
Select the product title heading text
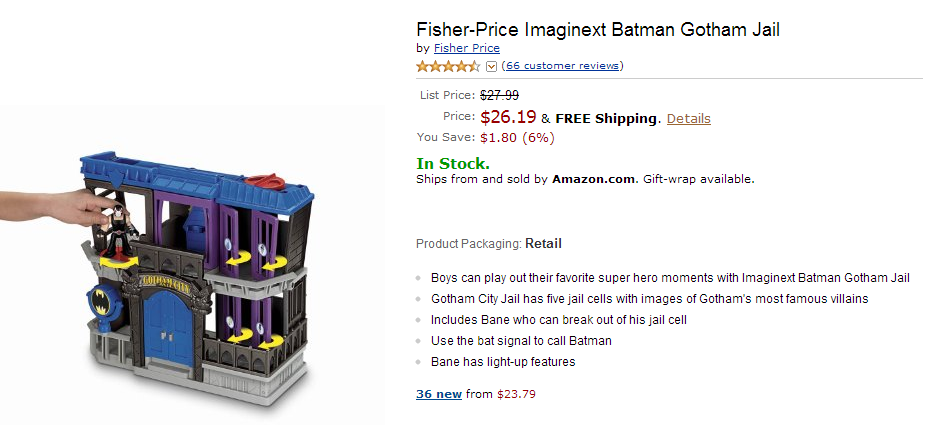pyautogui.click(x=597, y=29)
